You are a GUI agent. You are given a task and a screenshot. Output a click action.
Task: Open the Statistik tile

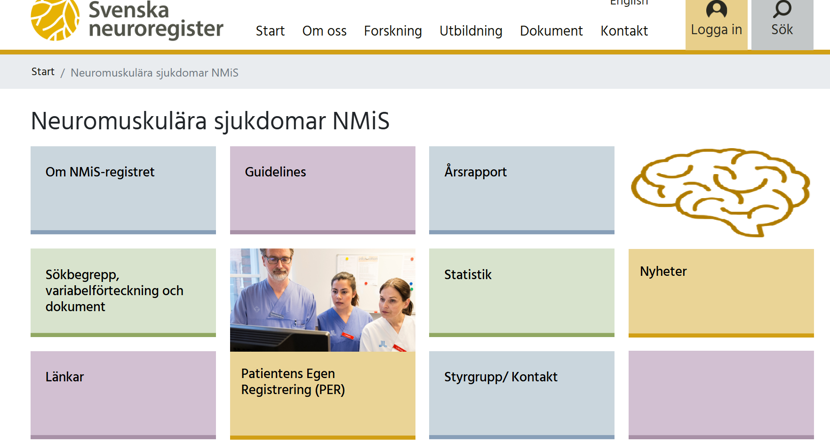(x=521, y=291)
